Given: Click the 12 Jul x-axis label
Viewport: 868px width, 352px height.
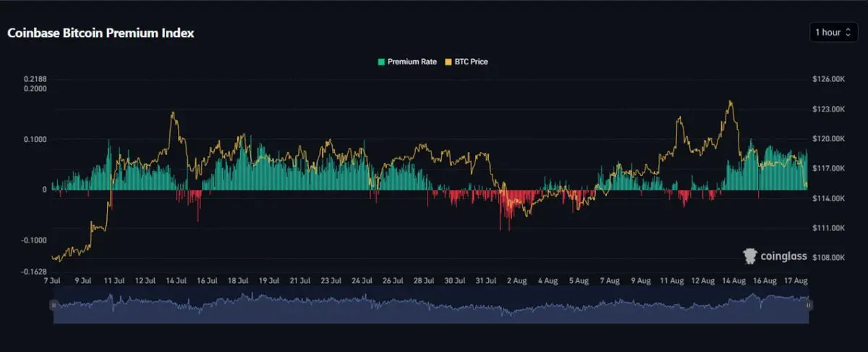Looking at the screenshot, I should click(x=145, y=280).
